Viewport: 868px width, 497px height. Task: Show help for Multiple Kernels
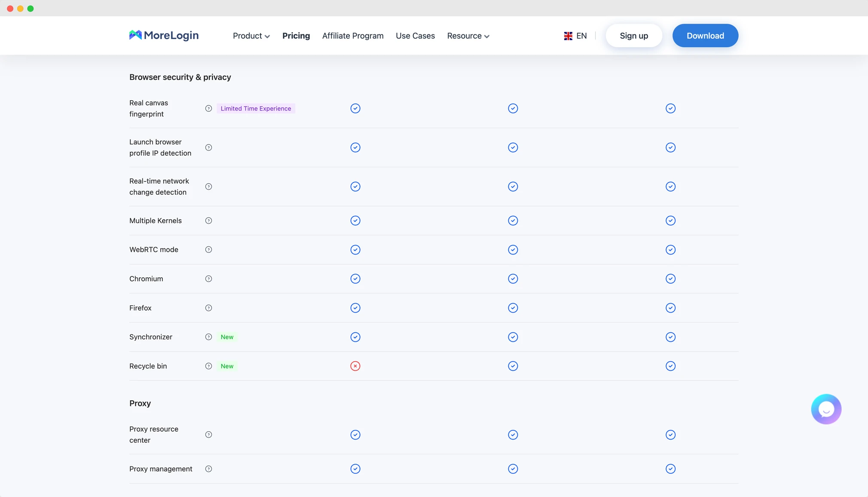pyautogui.click(x=208, y=221)
